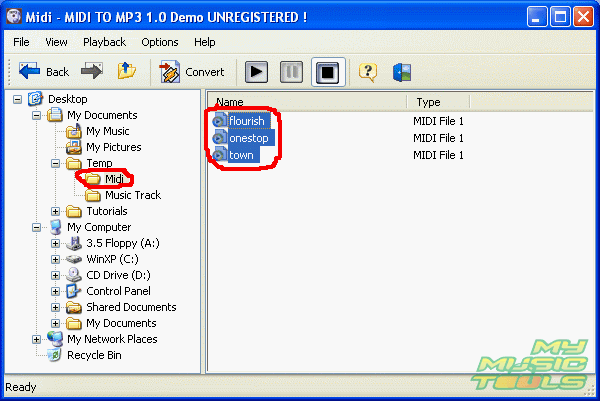Click the Back button label
This screenshot has width=600, height=401.
tap(57, 72)
